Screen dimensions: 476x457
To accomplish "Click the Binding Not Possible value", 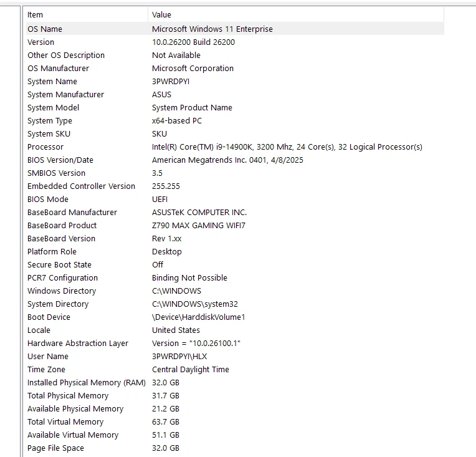I will click(x=189, y=277).
